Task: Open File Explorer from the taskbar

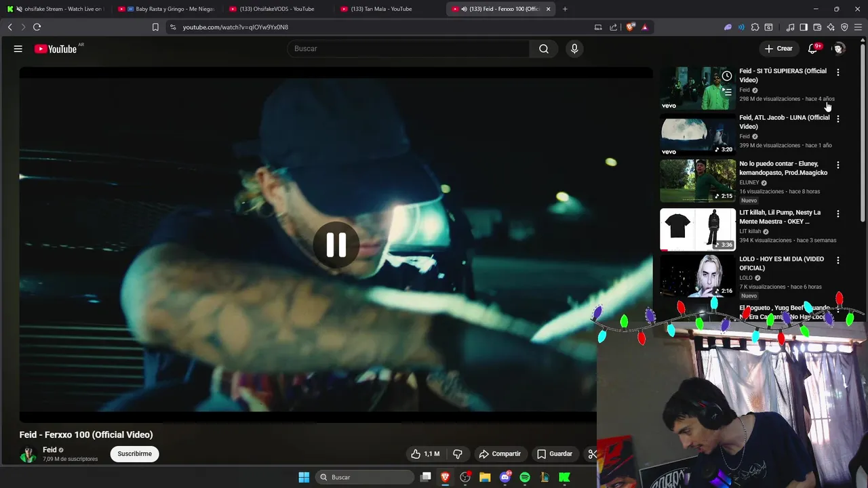Action: [485, 477]
